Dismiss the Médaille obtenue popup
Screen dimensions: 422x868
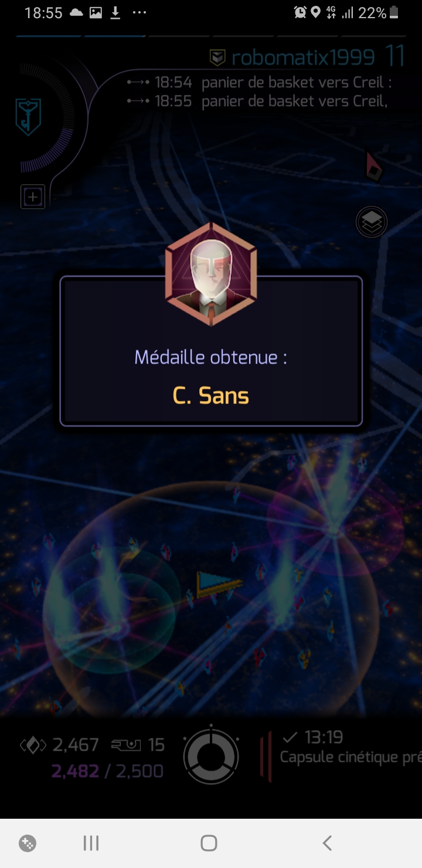point(211,351)
